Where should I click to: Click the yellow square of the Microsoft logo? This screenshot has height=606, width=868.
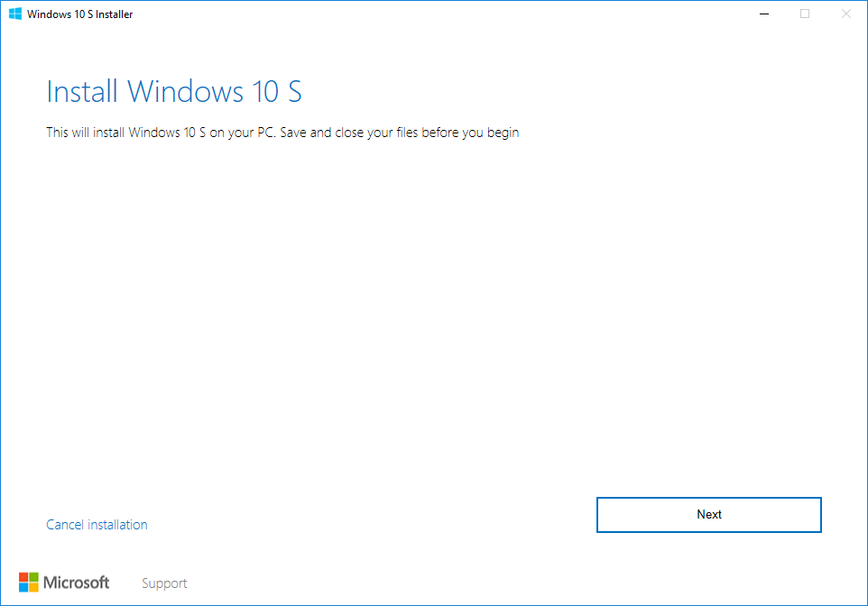[32, 586]
